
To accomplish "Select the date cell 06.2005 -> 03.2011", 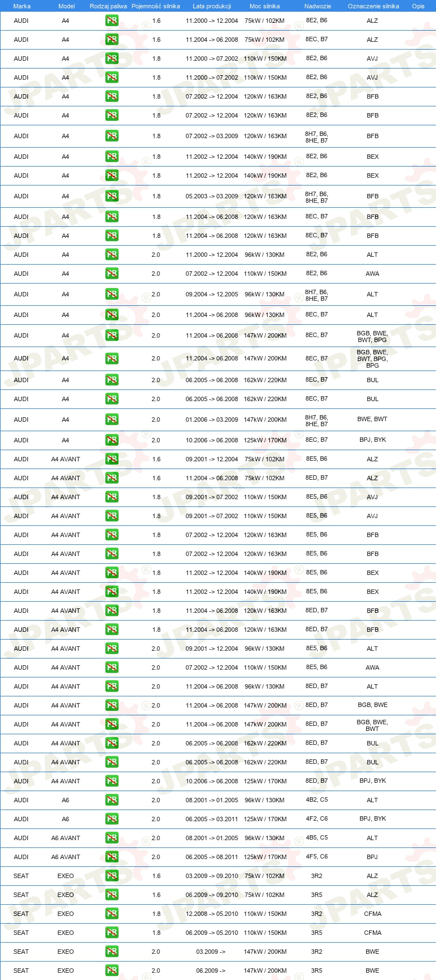I will coord(212,819).
